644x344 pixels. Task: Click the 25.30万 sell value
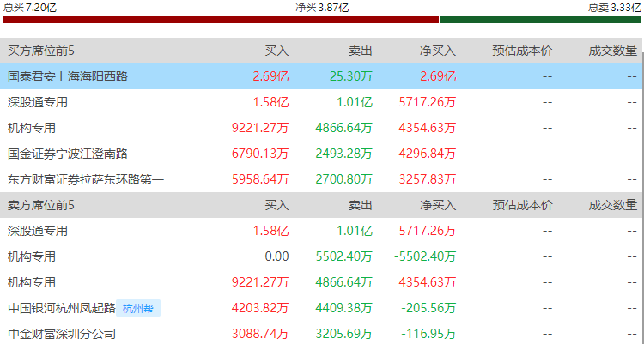click(351, 76)
